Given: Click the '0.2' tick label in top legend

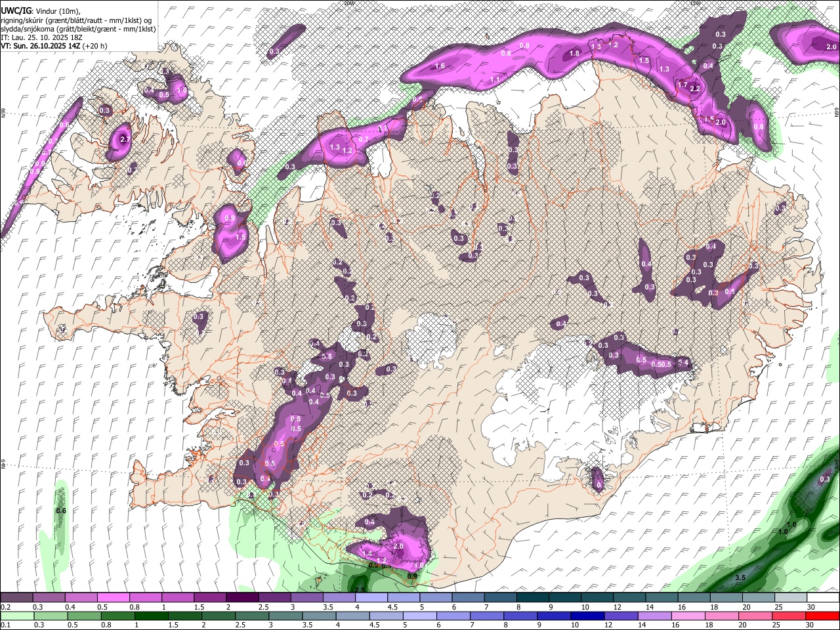Looking at the screenshot, I should [5, 607].
